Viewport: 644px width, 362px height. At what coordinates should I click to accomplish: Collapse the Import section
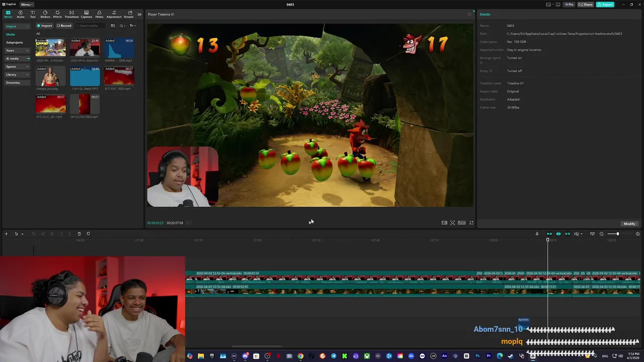[x=17, y=26]
